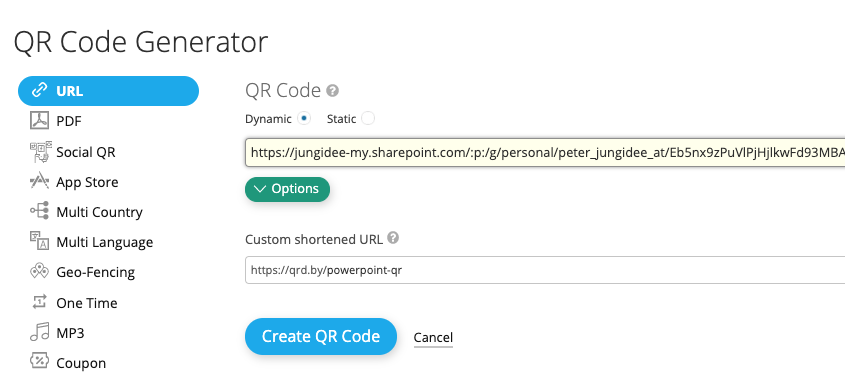Click the Create QR Code button
Screen dimensions: 845x379
point(321,336)
